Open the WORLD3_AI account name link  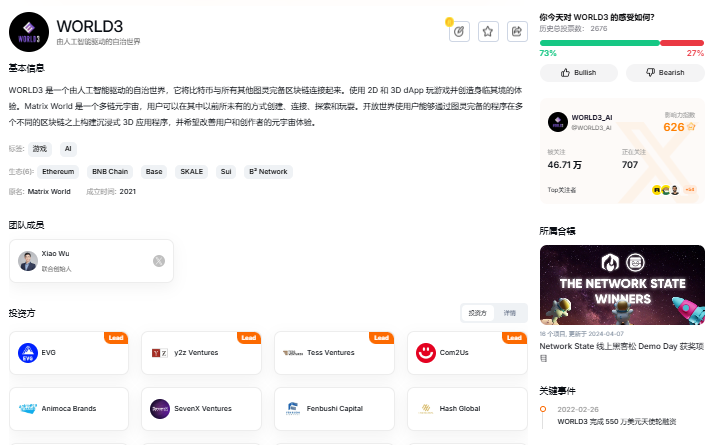pos(592,118)
